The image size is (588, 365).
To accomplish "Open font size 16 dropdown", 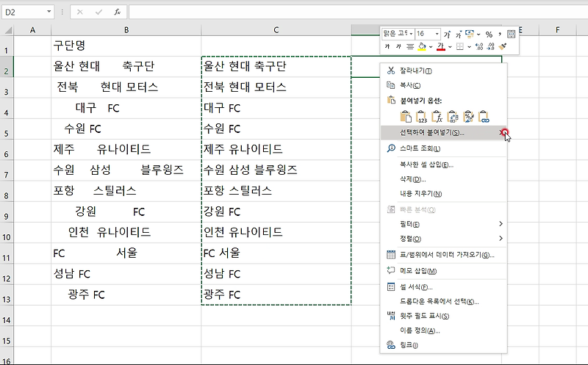I will 437,34.
